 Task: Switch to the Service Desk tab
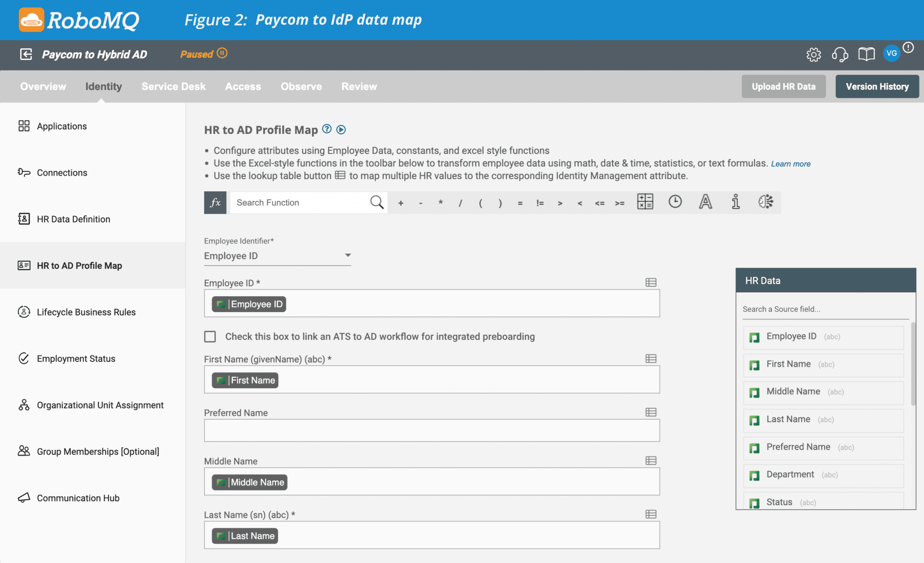click(x=173, y=87)
